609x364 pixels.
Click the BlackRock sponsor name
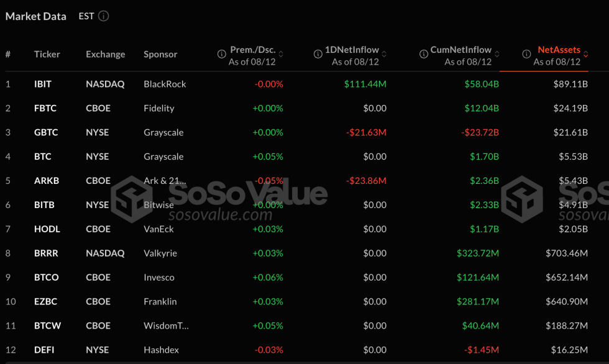(165, 84)
